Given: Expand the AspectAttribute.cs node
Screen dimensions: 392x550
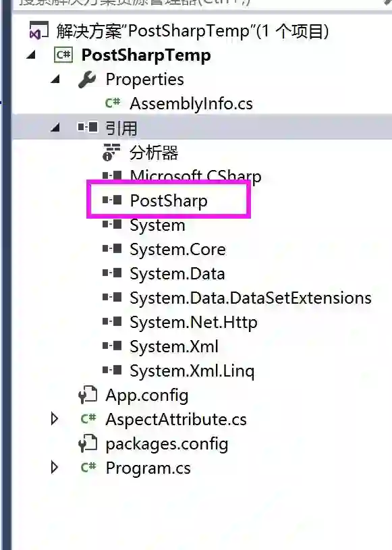Looking at the screenshot, I should coord(55,418).
